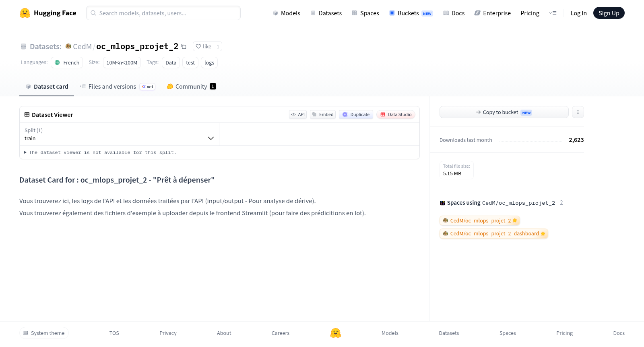Click the 5.15 MB total file size
Screen dimensions: 644x347
452,173
